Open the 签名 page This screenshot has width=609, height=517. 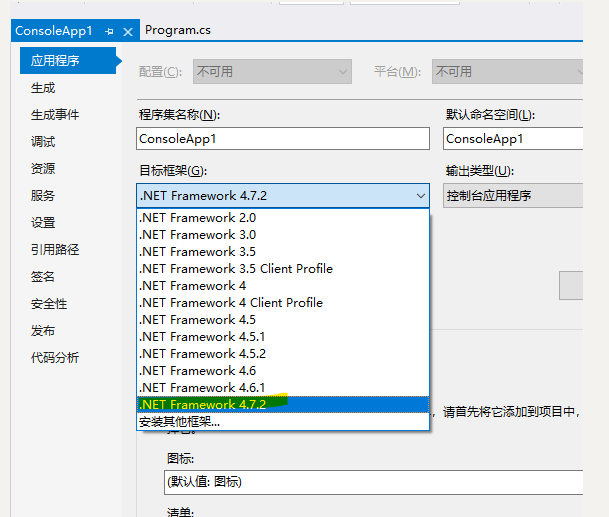click(x=43, y=277)
